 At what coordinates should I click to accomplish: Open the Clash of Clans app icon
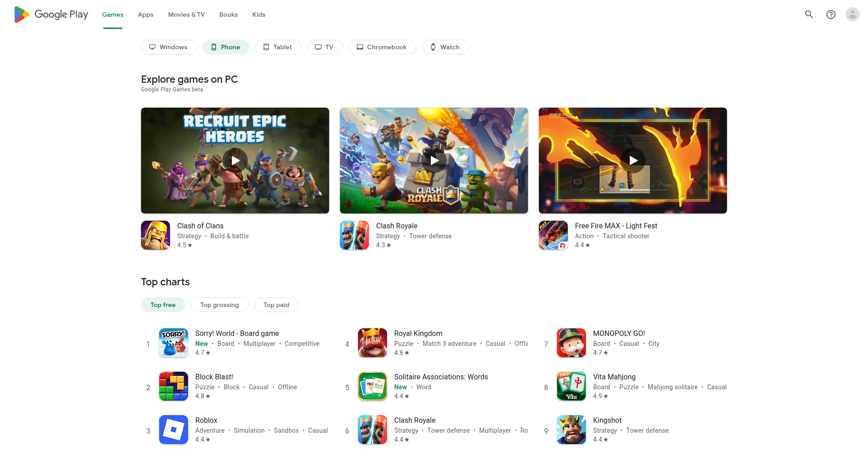[155, 235]
